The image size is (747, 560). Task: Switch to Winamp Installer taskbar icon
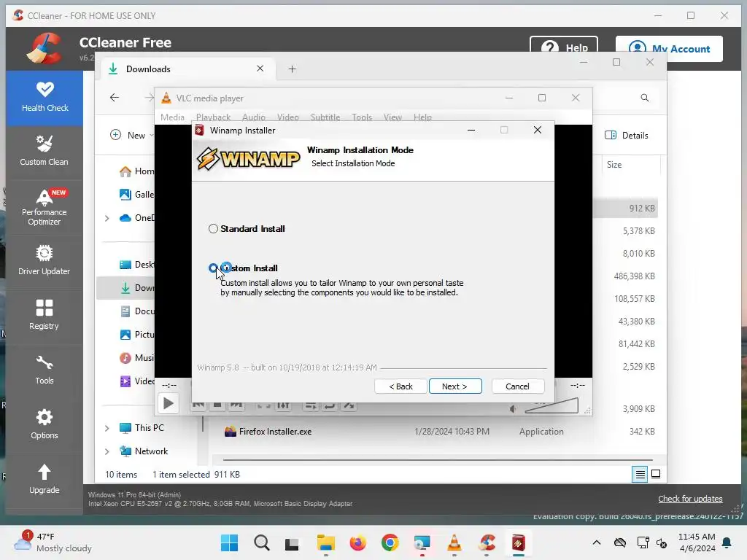click(x=519, y=542)
